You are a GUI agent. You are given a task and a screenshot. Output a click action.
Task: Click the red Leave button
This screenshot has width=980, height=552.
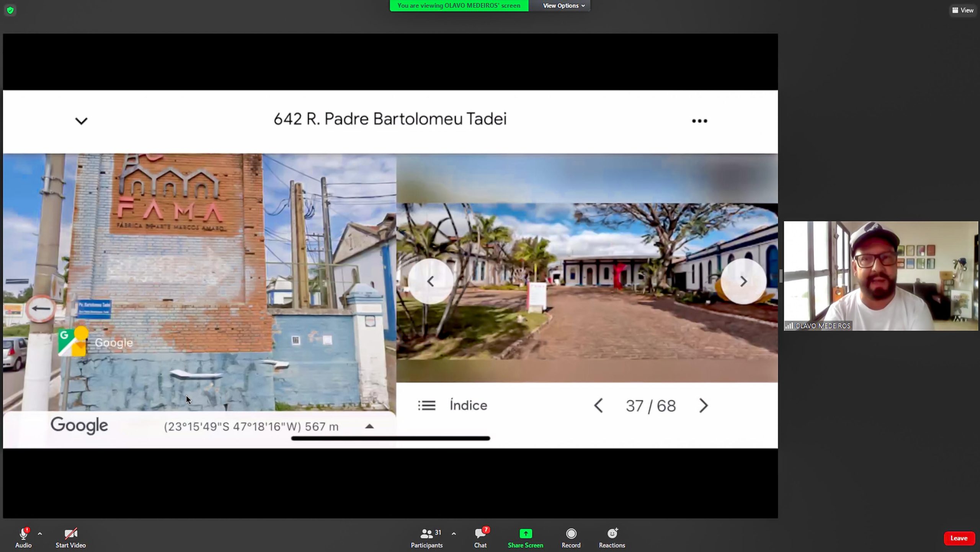click(959, 538)
